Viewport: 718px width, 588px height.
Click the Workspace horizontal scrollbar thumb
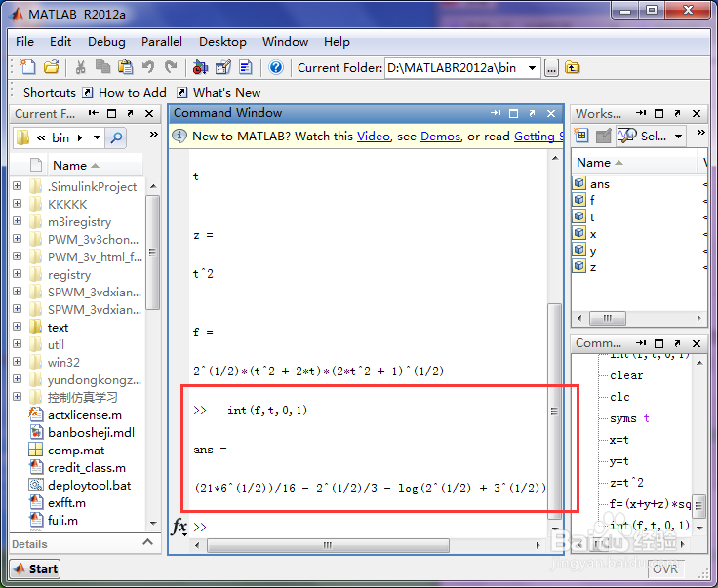(608, 318)
